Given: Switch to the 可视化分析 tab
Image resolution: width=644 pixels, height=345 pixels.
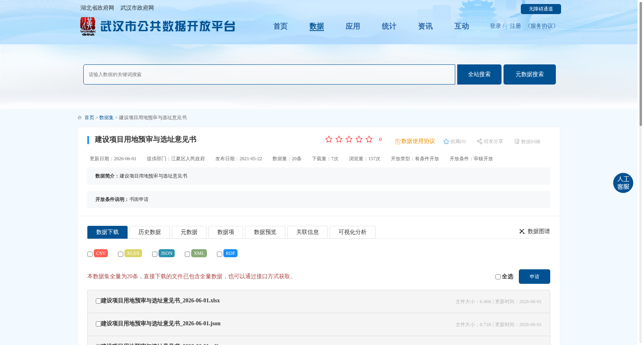Looking at the screenshot, I should [353, 232].
